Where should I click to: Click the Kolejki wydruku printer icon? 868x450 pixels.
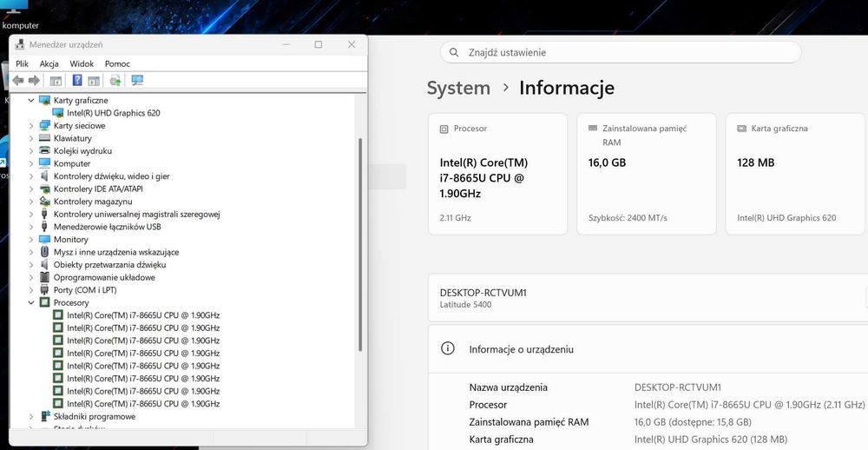(x=45, y=151)
